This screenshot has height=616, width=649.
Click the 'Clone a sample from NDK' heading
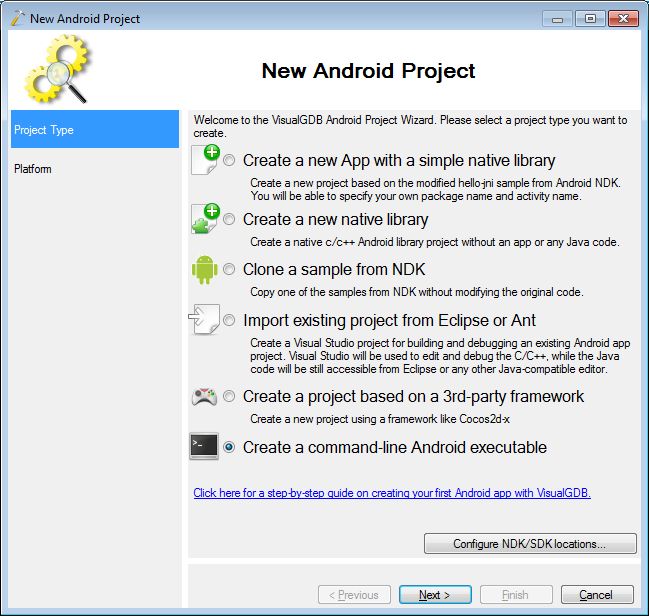334,270
